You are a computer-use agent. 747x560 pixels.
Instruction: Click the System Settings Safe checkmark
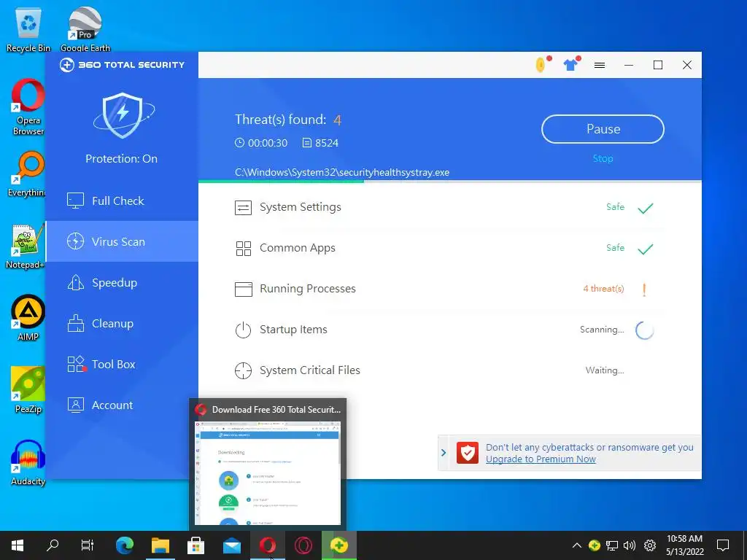tap(645, 208)
